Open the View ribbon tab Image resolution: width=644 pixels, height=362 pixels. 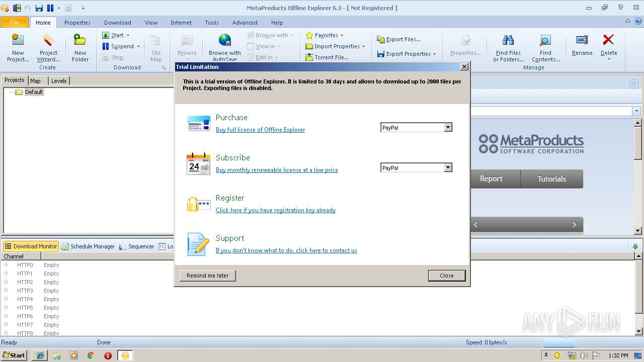click(151, 23)
